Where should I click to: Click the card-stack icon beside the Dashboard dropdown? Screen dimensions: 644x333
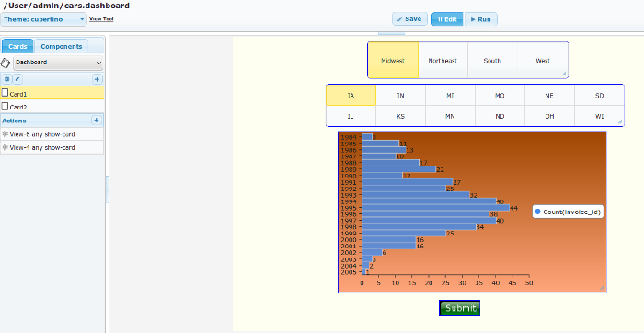click(x=6, y=63)
